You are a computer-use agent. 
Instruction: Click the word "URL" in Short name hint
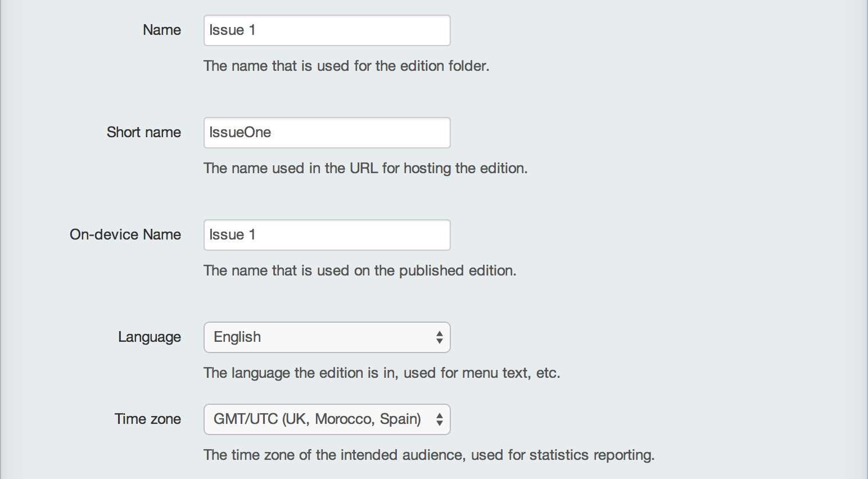pos(363,169)
